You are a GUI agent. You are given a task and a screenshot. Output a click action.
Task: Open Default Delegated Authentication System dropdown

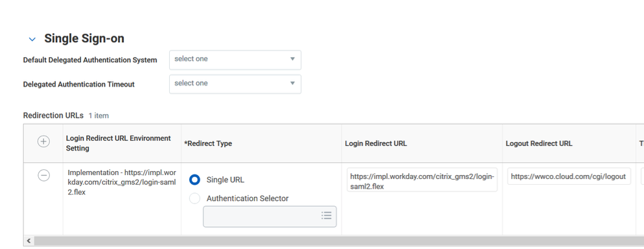tap(235, 60)
